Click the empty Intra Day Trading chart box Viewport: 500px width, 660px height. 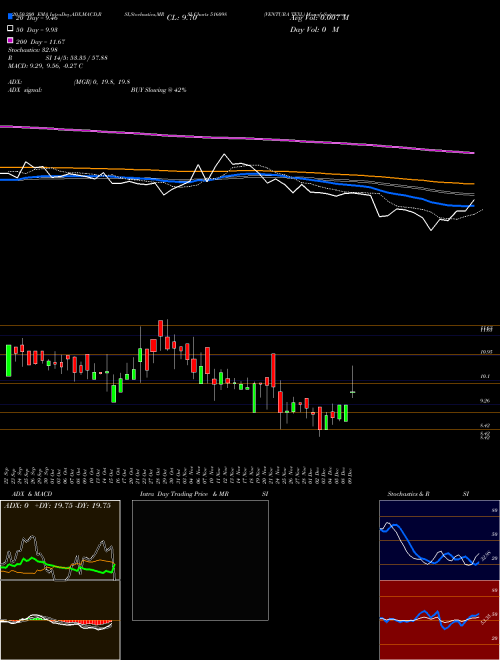200,560
